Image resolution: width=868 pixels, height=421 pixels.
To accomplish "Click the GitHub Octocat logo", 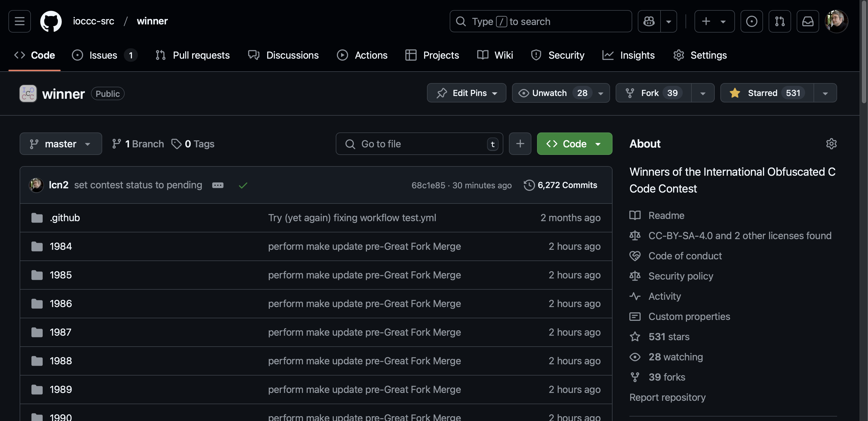I will (51, 21).
